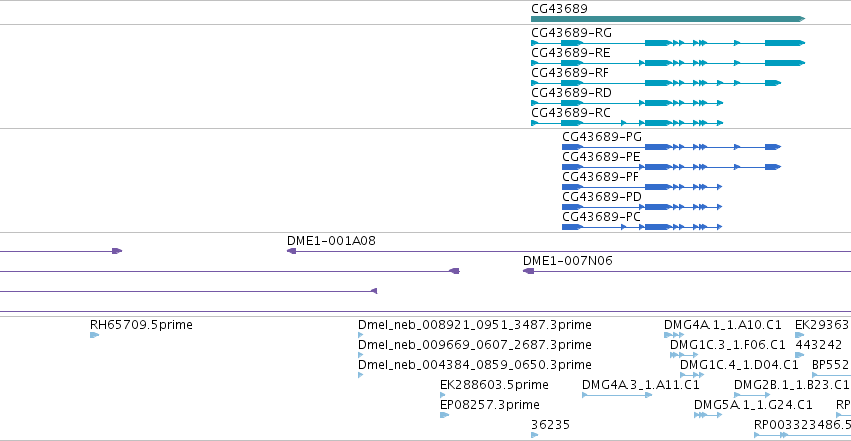Select the DMG2B.1_1.B23.C1 feature

(791, 386)
